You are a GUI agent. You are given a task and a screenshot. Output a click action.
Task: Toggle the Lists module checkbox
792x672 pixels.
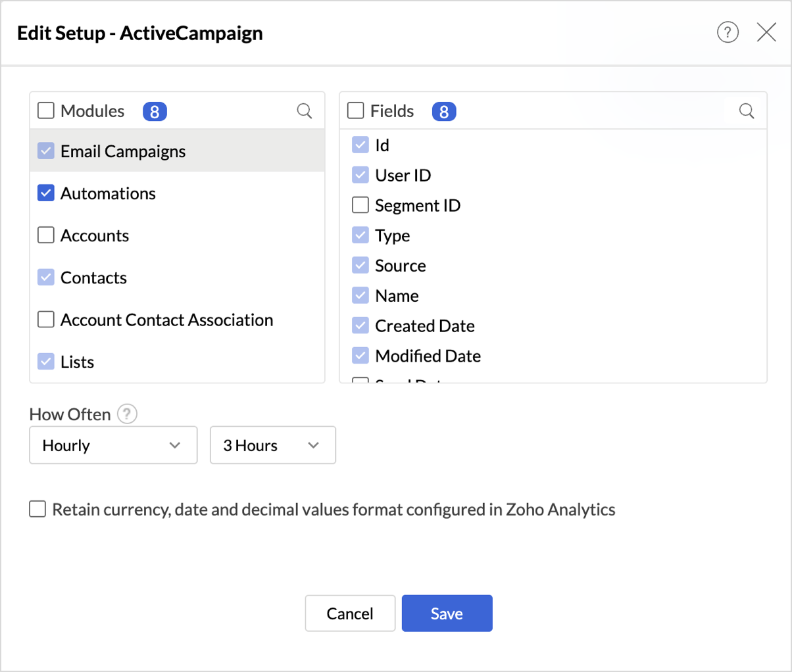tap(46, 362)
